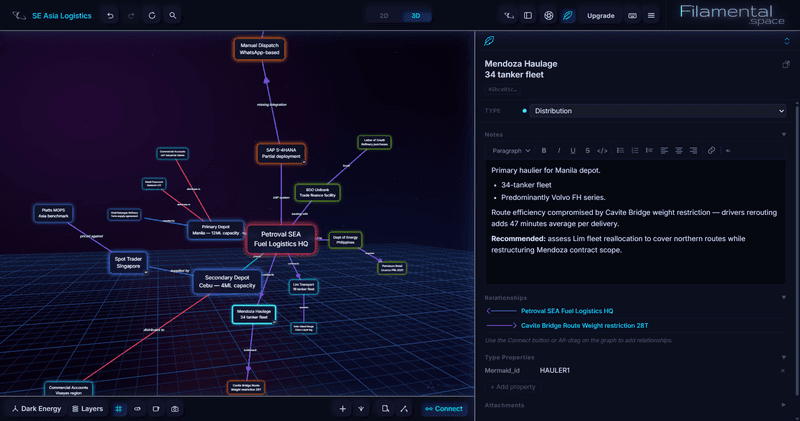Click the Upgrade button
This screenshot has width=800, height=421.
(x=601, y=16)
